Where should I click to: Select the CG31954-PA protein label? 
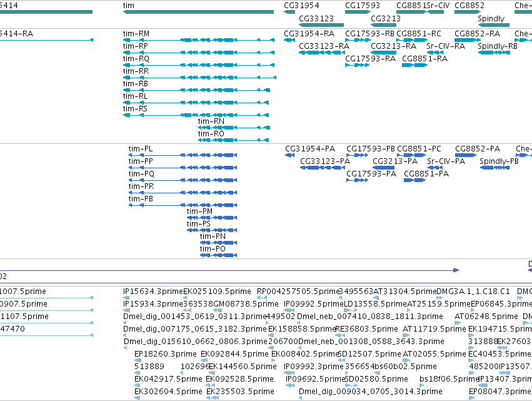310,149
